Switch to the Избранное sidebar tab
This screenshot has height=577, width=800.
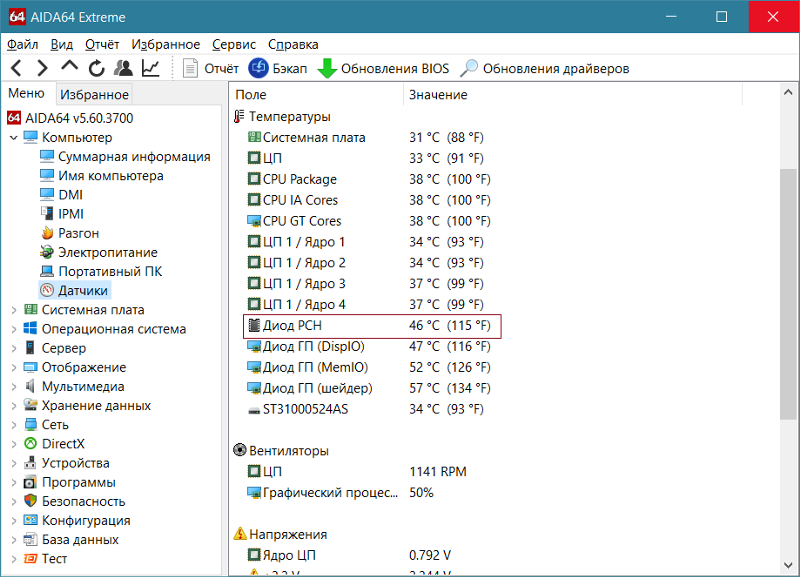point(94,94)
